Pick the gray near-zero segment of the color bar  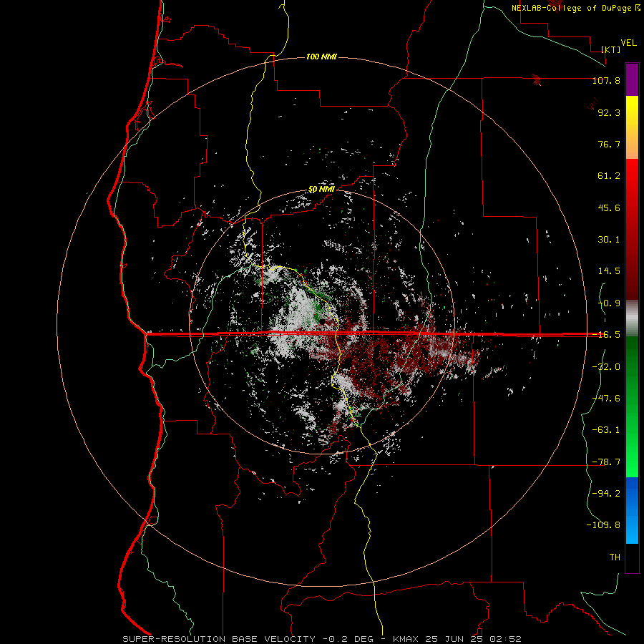(x=632, y=318)
